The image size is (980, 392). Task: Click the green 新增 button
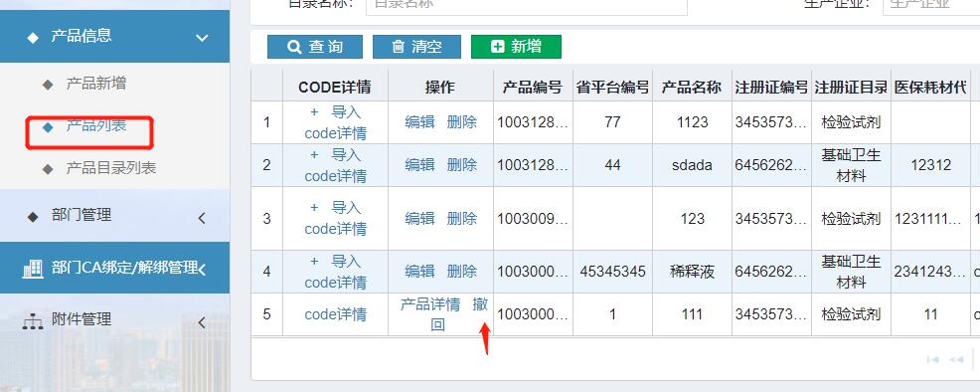tap(516, 47)
